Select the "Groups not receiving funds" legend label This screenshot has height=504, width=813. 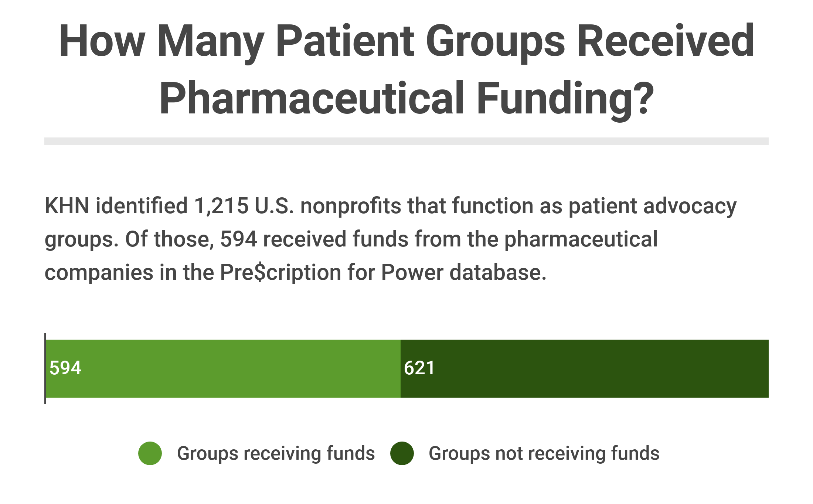tap(544, 453)
